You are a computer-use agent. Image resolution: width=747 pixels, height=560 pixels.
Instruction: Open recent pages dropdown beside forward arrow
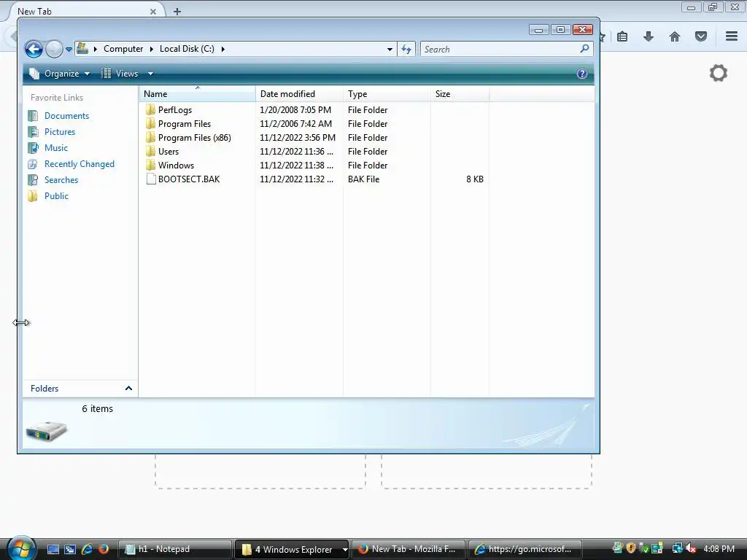69,49
